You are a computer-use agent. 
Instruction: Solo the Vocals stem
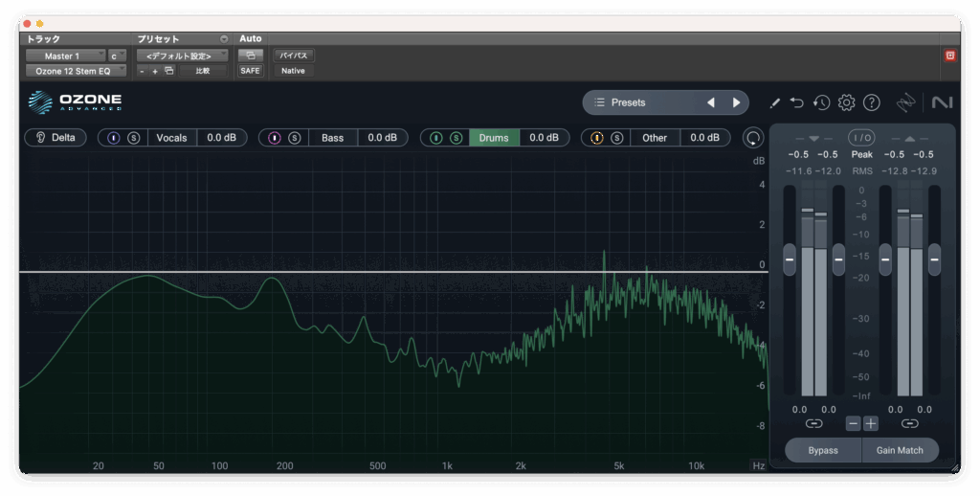click(x=134, y=138)
